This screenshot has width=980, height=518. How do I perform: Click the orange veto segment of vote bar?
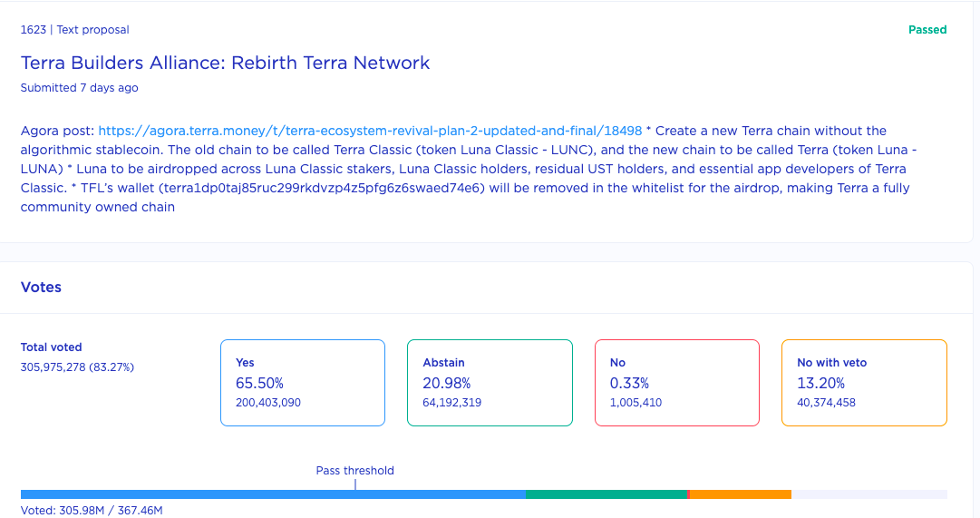(741, 494)
